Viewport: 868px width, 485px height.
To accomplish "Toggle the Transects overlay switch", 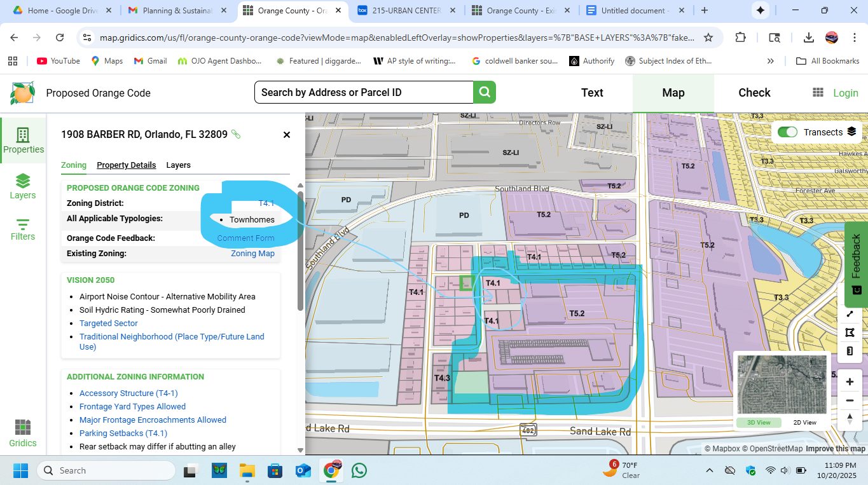I will coord(787,132).
